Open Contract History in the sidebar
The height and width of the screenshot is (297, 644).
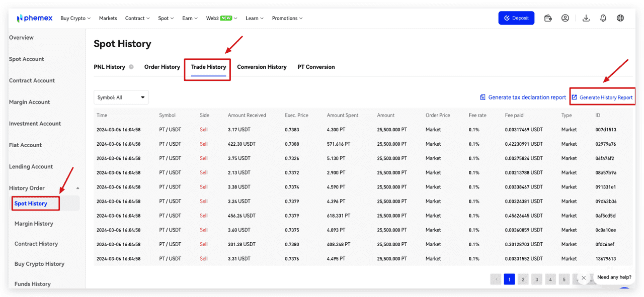[36, 244]
